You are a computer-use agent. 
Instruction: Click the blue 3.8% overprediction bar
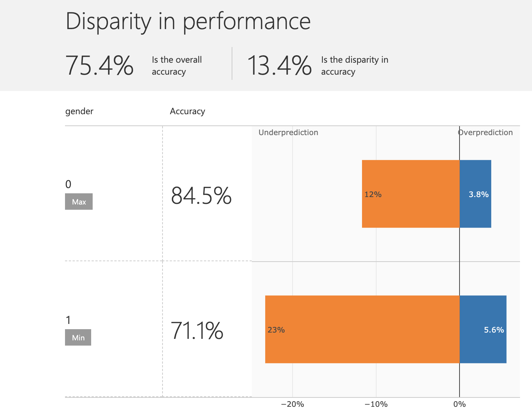point(475,194)
